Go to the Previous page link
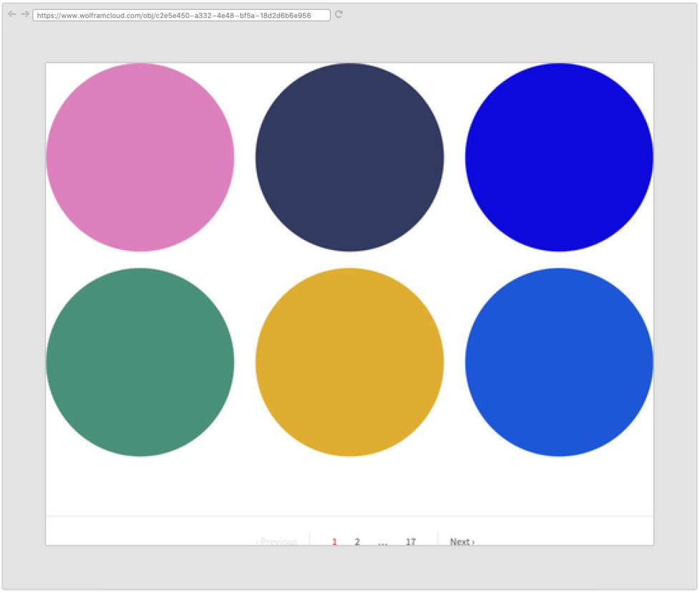Screen dimensions: 700x593 coord(277,541)
